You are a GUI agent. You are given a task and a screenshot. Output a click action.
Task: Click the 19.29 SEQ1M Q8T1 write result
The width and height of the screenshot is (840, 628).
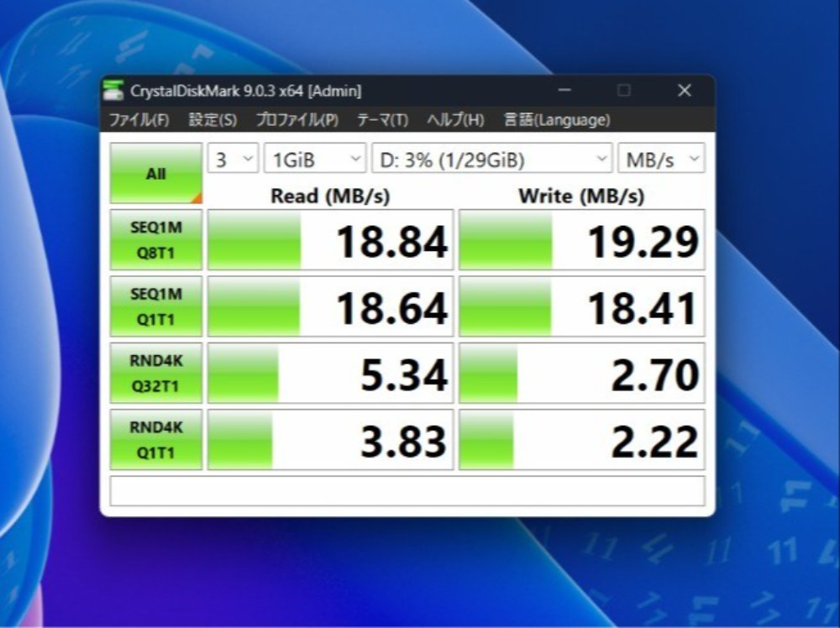[x=582, y=240]
